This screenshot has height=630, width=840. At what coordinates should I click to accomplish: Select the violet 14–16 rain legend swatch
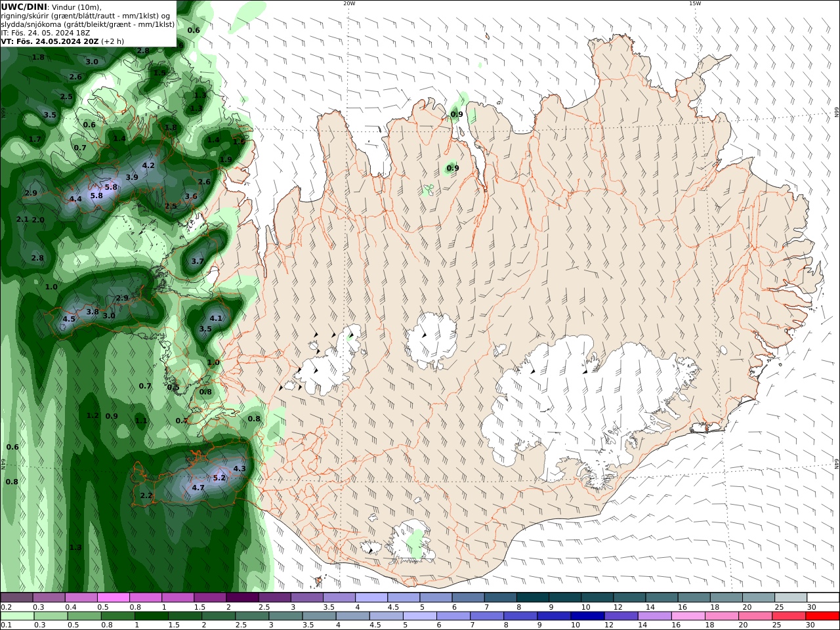(654, 616)
